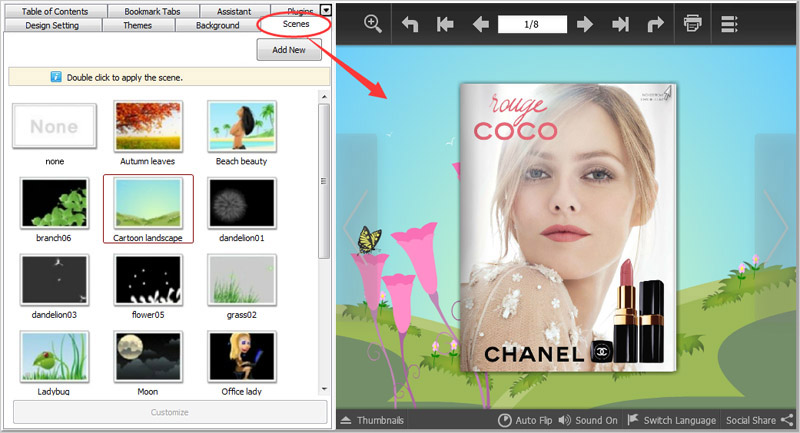Click the page number field 1/8

(x=532, y=24)
